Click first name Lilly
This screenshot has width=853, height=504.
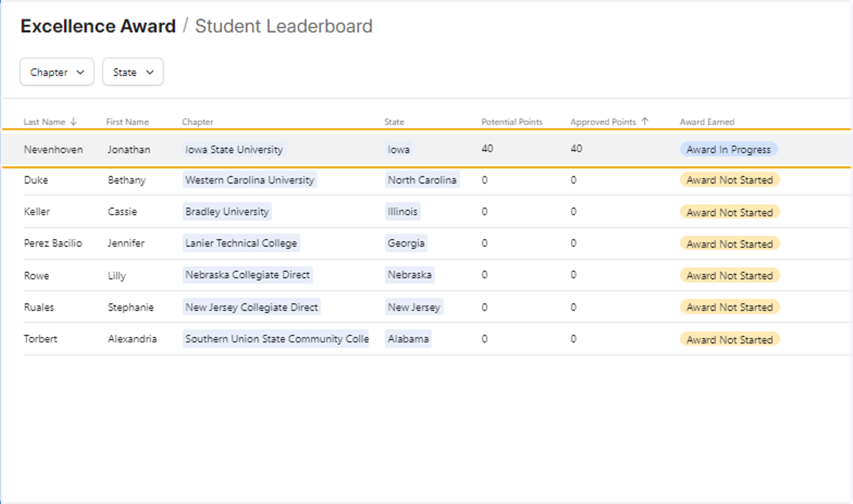click(x=117, y=275)
